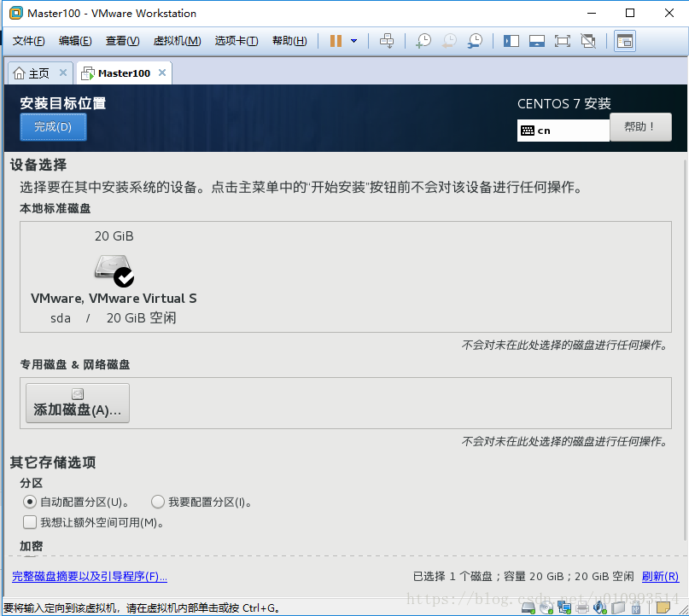Click the removable drive status bar icon

618,607
